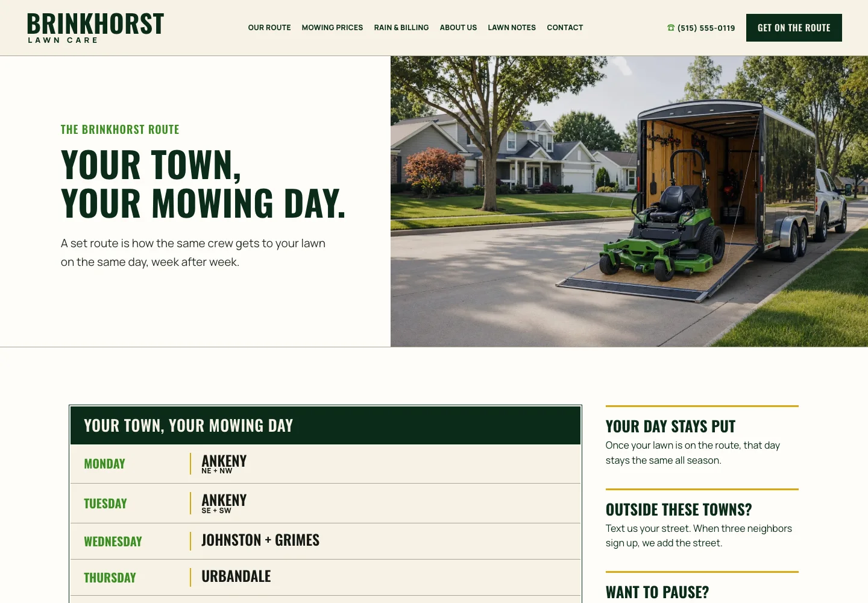Open Rain & Billing in navigation
The width and height of the screenshot is (868, 603).
(x=401, y=28)
